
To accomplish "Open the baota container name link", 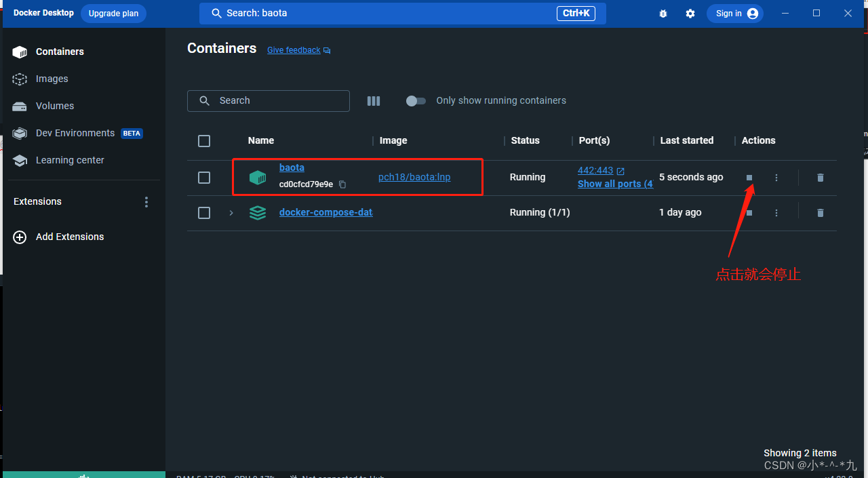I will [292, 167].
